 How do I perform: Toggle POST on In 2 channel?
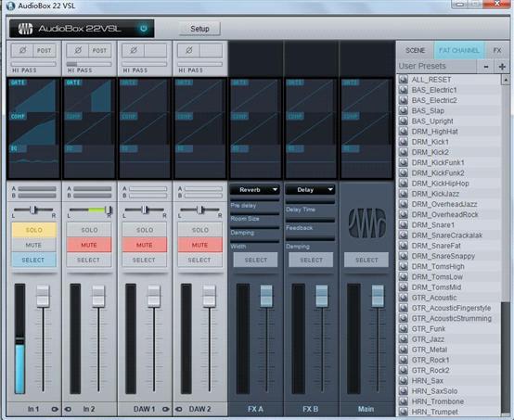pyautogui.click(x=99, y=50)
